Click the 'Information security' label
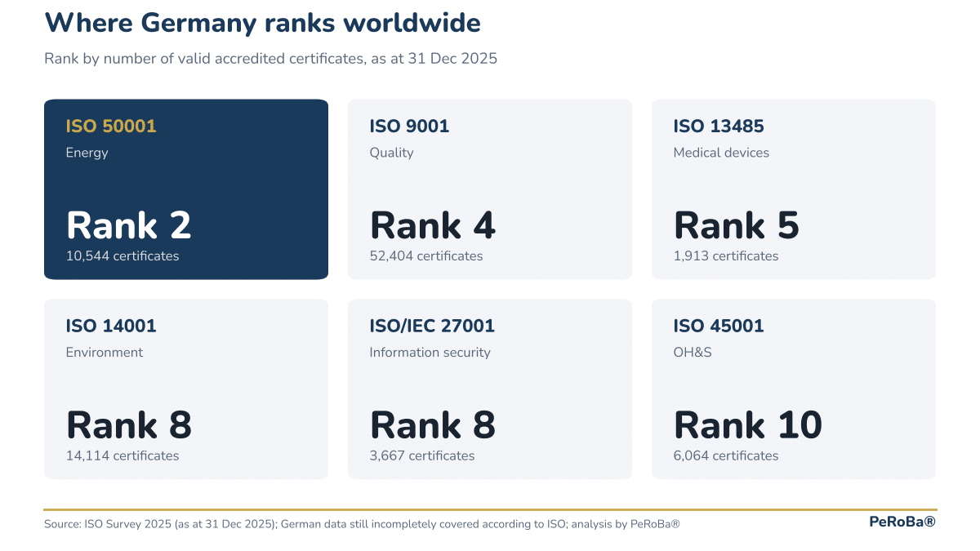The width and height of the screenshot is (980, 551). (x=430, y=353)
